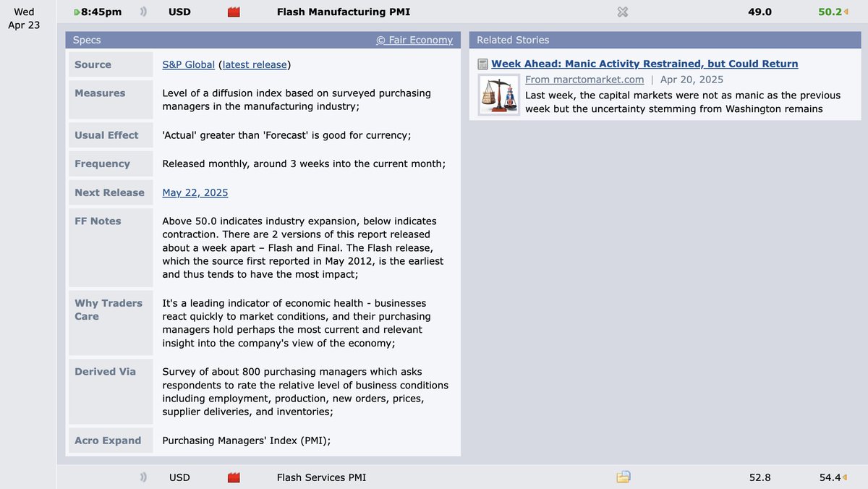This screenshot has height=489, width=868.
Task: Open the © Fair Economy link
Action: pyautogui.click(x=414, y=40)
